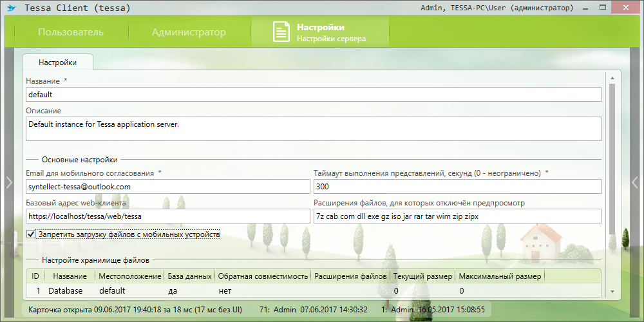Viewport: 644px width, 322px height.
Task: Click the Tessa bird logo icon
Action: click(12, 8)
